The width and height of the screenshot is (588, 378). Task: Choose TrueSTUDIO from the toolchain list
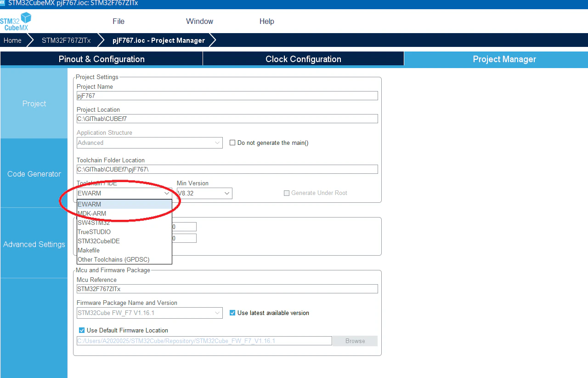click(x=124, y=232)
